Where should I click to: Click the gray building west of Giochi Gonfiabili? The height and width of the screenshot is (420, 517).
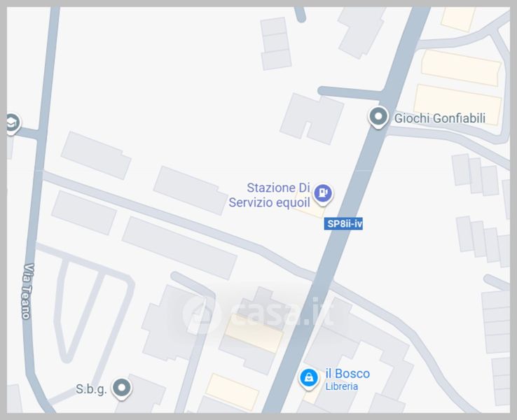coord(312,118)
